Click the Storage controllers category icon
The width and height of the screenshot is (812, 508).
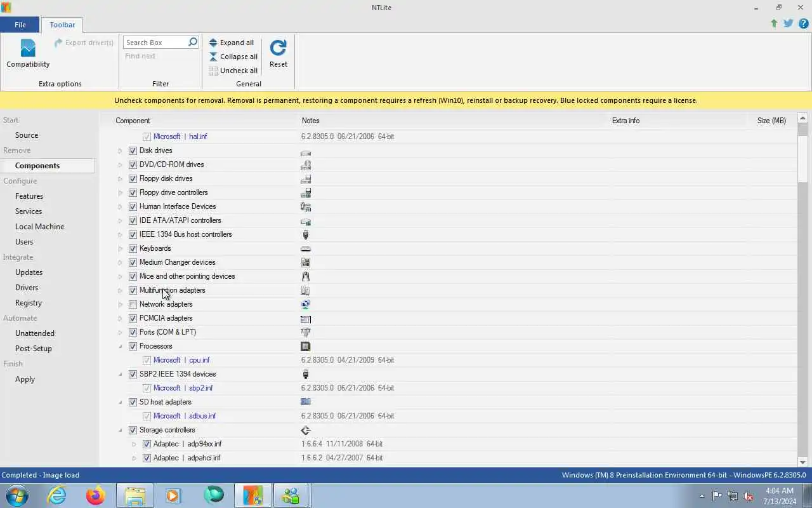[x=306, y=431]
